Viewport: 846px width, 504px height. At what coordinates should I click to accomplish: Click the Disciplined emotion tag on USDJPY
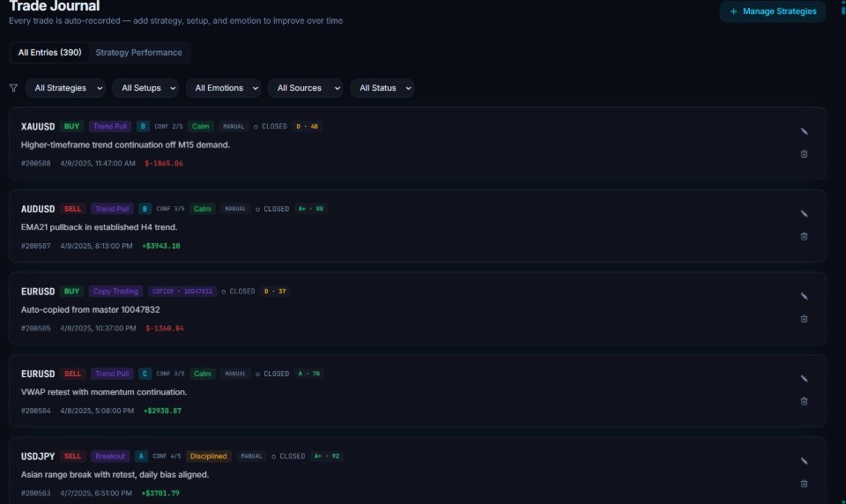point(208,456)
